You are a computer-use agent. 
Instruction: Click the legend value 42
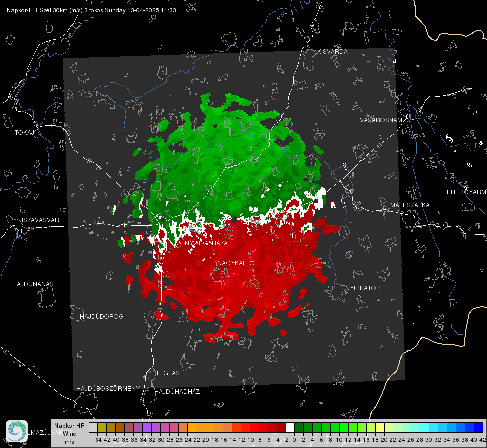(482, 440)
